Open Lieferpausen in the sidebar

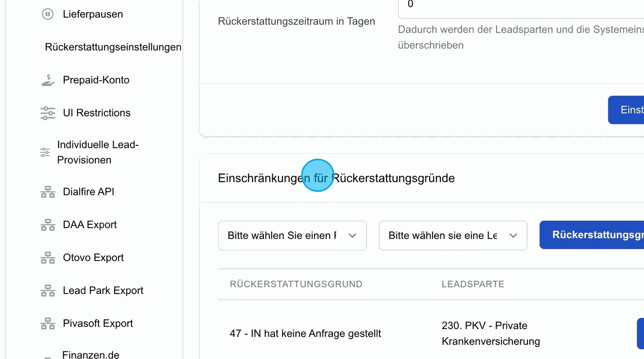[93, 14]
